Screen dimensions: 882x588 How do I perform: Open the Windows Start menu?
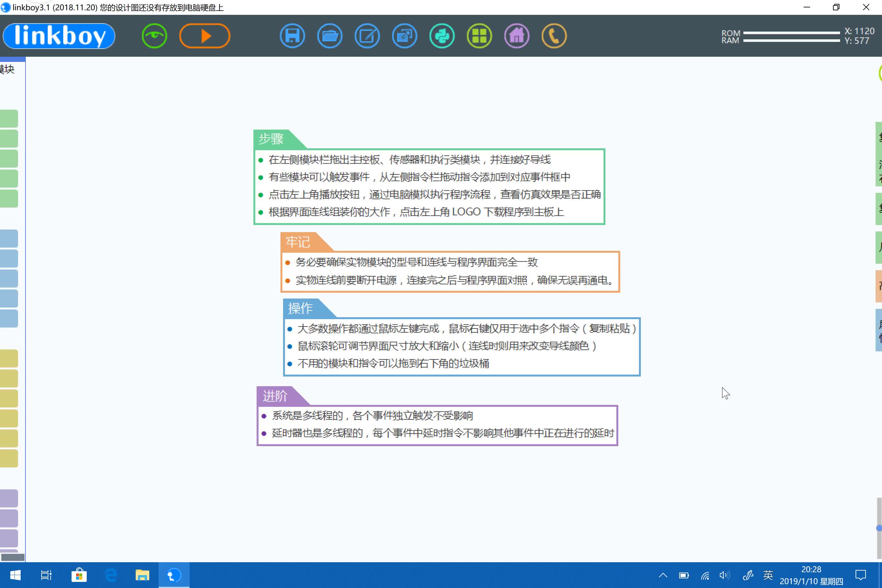coord(15,575)
